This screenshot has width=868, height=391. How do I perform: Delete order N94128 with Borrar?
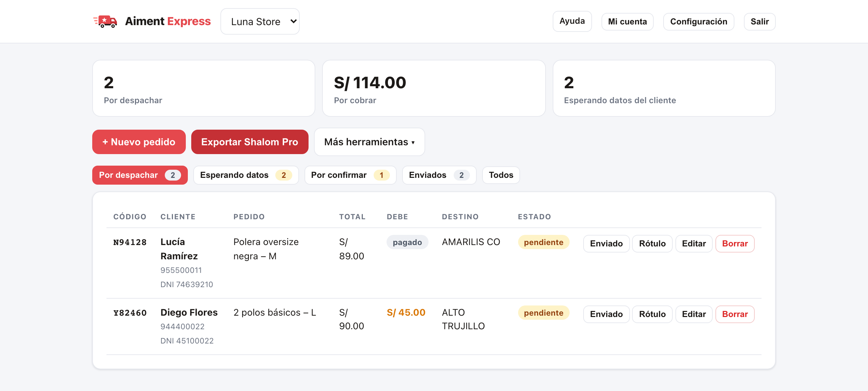(735, 244)
